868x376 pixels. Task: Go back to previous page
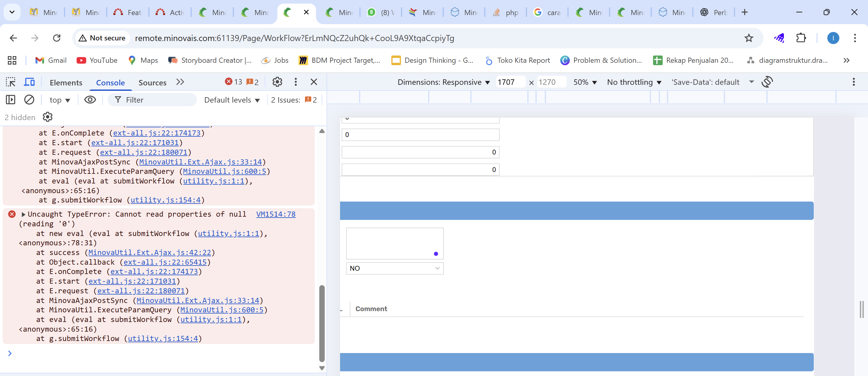tap(13, 38)
